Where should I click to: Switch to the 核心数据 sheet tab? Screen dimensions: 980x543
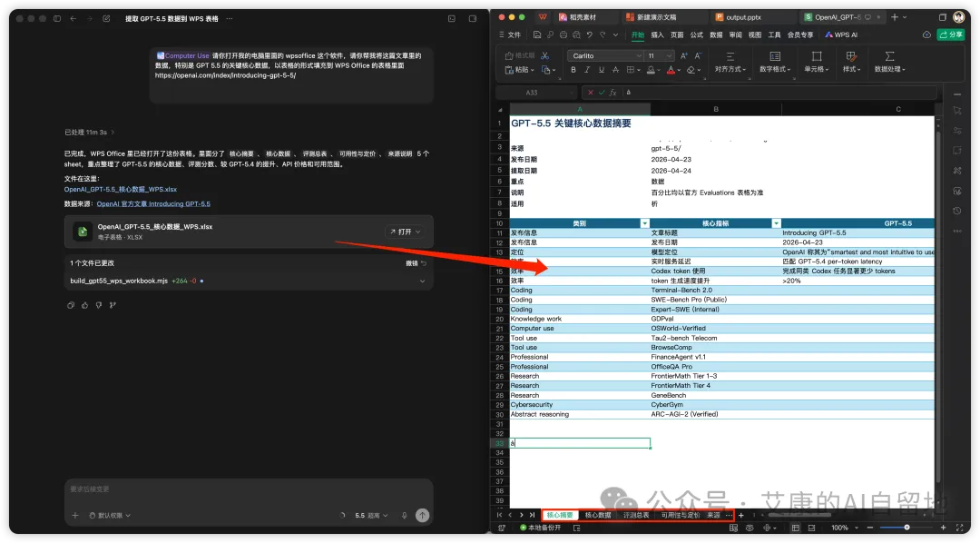[x=597, y=515]
